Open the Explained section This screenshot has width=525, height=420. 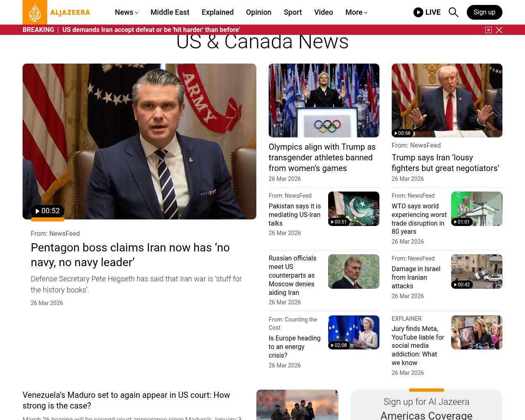218,12
